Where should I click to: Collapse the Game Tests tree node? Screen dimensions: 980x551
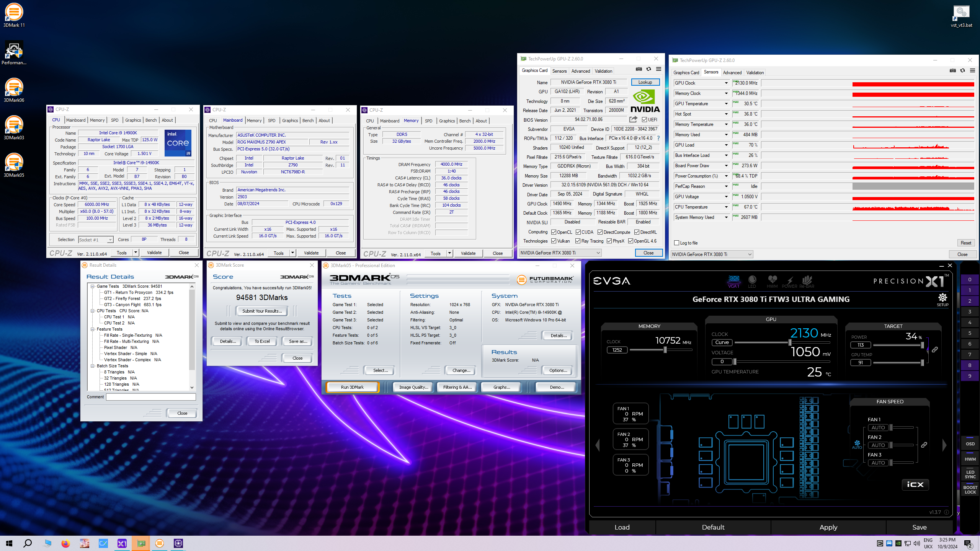pyautogui.click(x=92, y=286)
